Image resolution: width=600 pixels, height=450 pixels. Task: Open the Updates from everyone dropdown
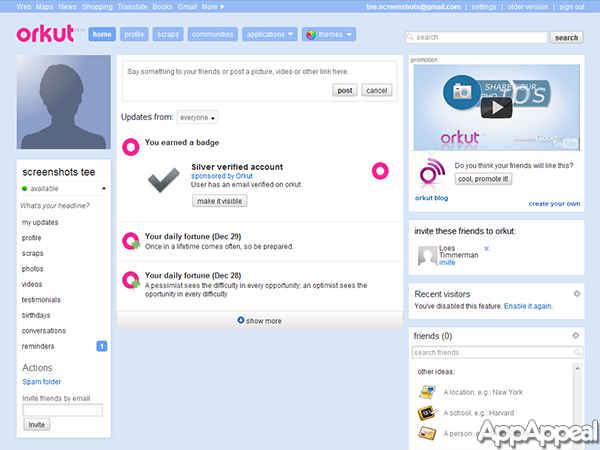click(x=198, y=117)
